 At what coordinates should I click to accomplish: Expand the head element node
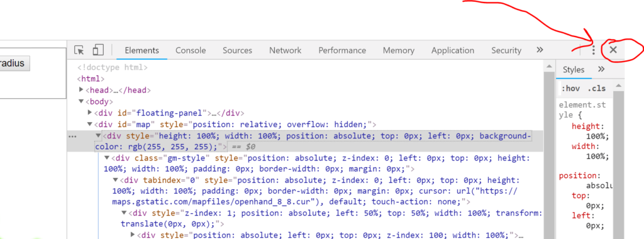pyautogui.click(x=81, y=89)
